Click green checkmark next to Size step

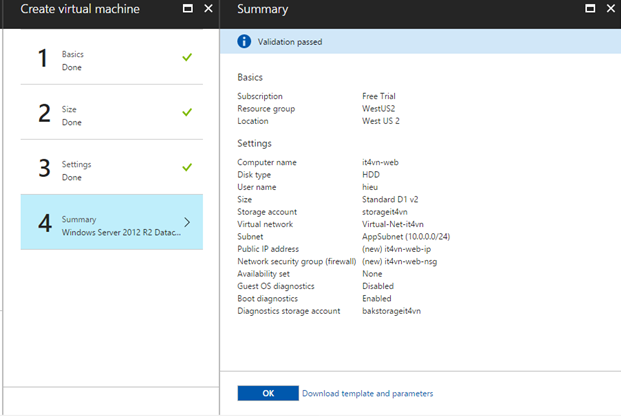tap(187, 112)
